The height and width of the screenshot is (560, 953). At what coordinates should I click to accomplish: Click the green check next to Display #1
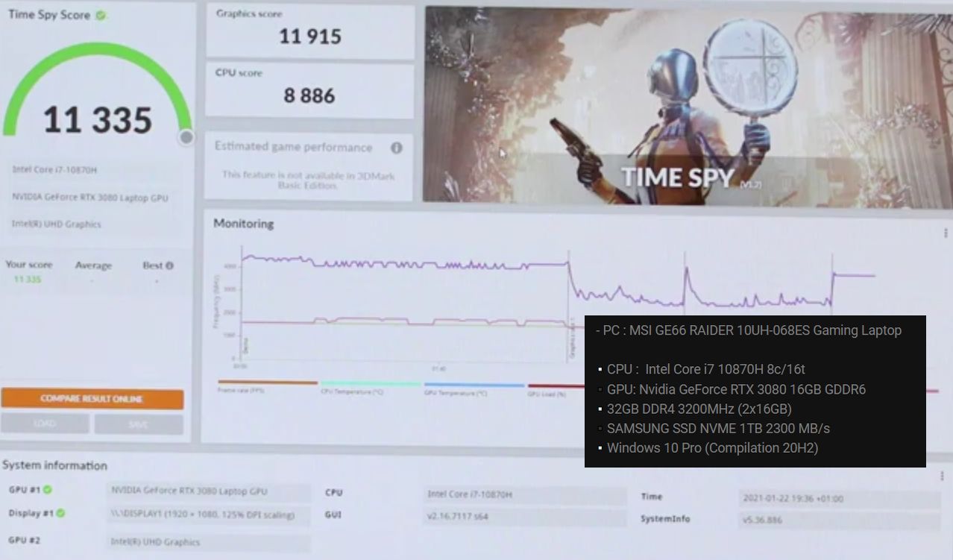click(x=60, y=513)
